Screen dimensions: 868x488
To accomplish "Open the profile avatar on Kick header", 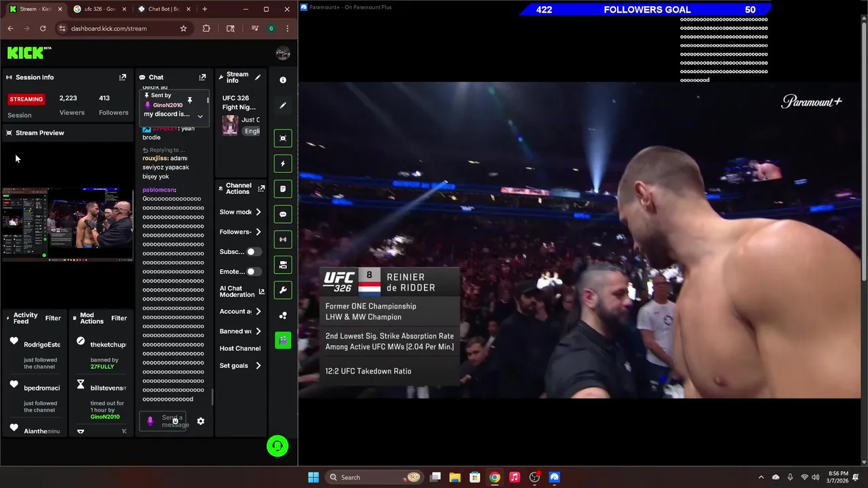I will tap(283, 53).
